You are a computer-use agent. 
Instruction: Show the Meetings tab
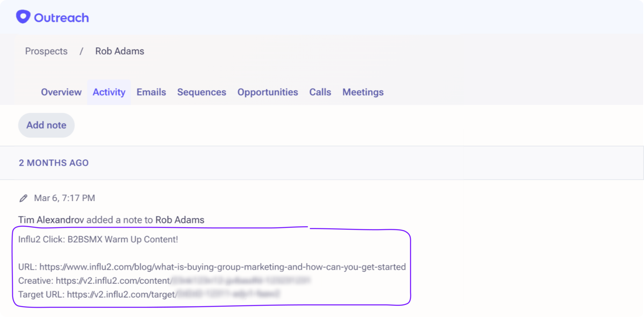coord(363,92)
